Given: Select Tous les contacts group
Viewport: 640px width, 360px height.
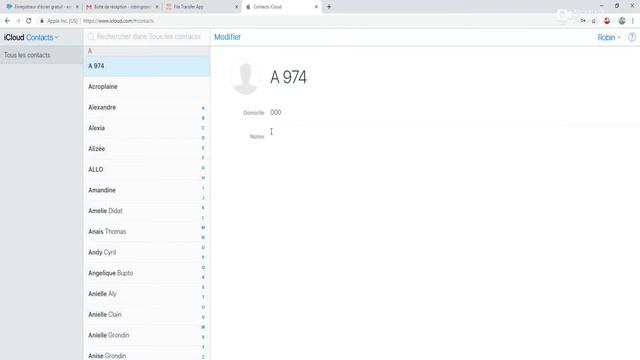Looking at the screenshot, I should 41,55.
